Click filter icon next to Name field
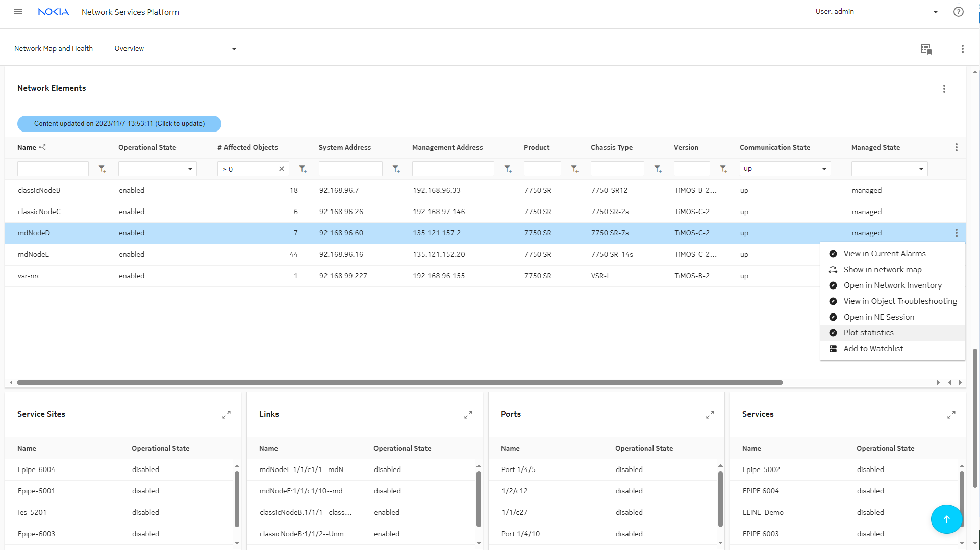 click(102, 169)
